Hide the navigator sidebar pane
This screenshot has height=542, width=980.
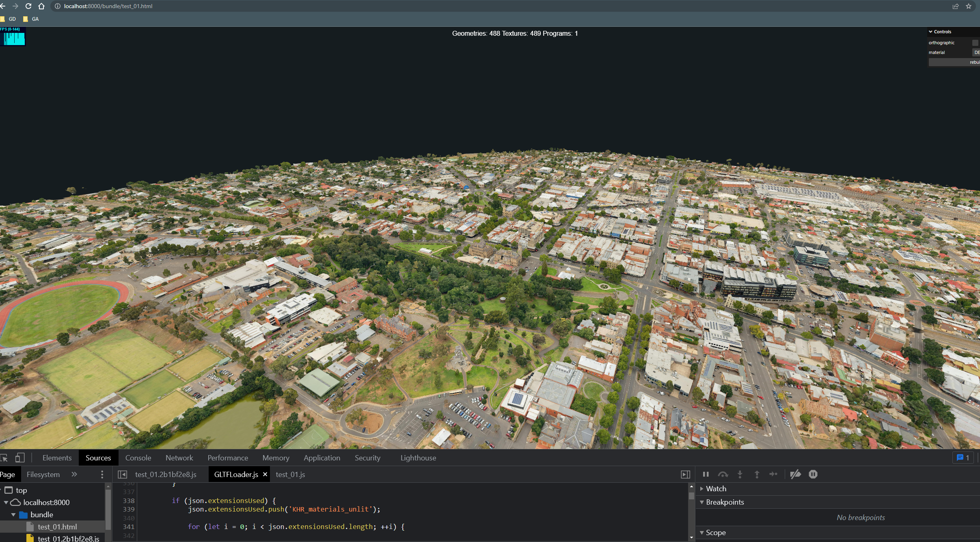pyautogui.click(x=122, y=474)
